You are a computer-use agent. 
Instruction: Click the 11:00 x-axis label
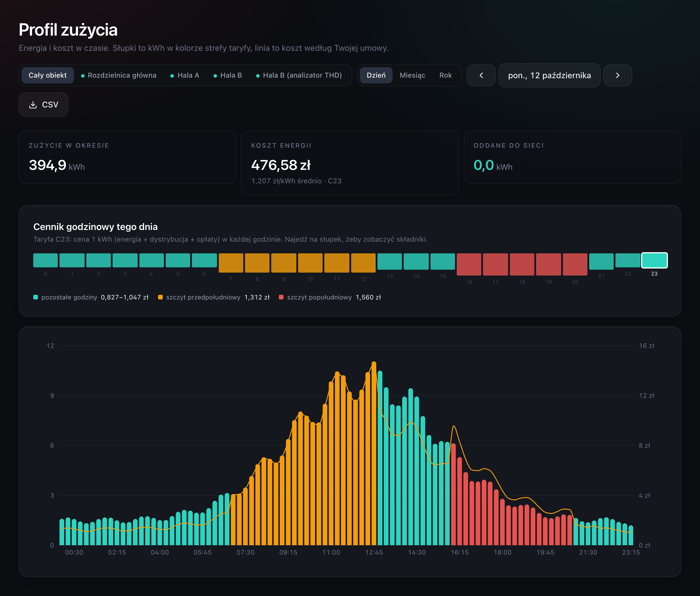(331, 553)
